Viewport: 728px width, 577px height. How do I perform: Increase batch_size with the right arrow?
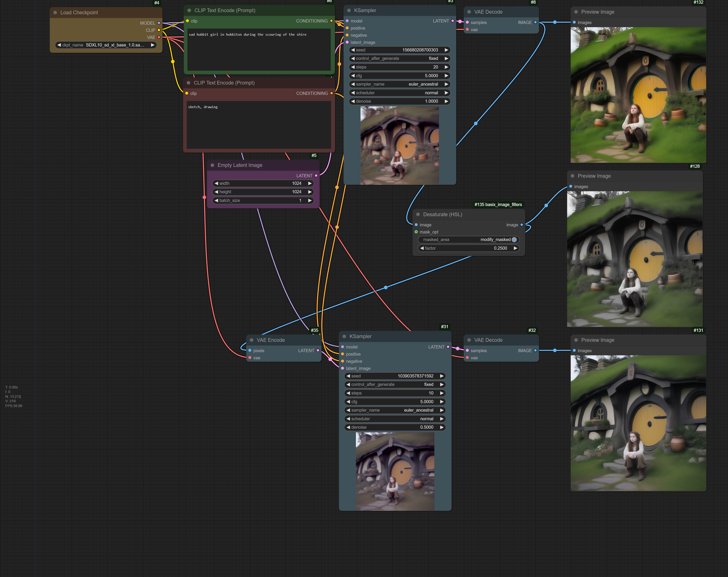point(310,200)
